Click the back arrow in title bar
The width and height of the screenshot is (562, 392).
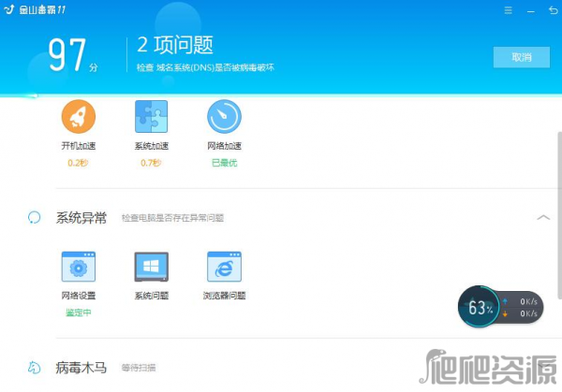coord(553,10)
